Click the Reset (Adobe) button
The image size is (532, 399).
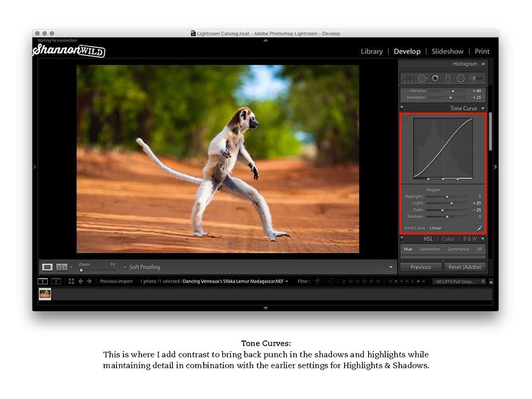pyautogui.click(x=465, y=267)
